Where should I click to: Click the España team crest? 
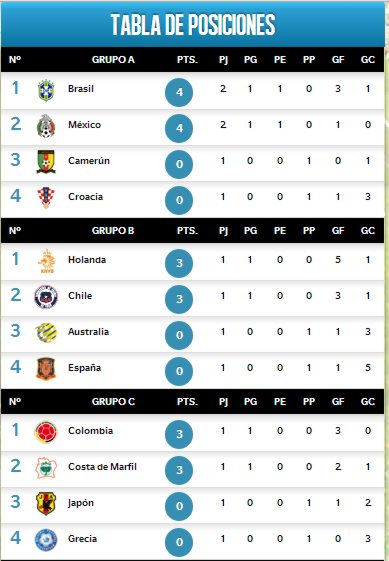(46, 369)
